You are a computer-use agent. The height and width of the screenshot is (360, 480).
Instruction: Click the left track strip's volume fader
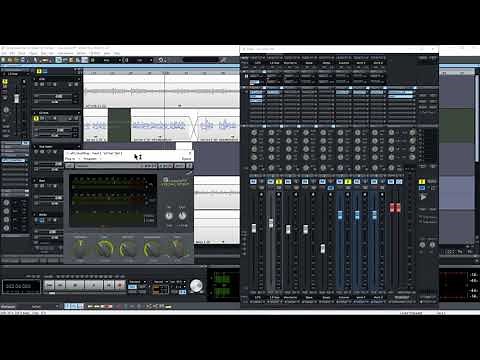(16, 98)
